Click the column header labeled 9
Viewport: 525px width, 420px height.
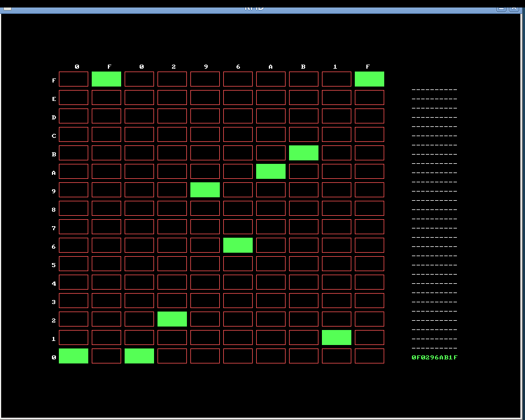click(206, 67)
